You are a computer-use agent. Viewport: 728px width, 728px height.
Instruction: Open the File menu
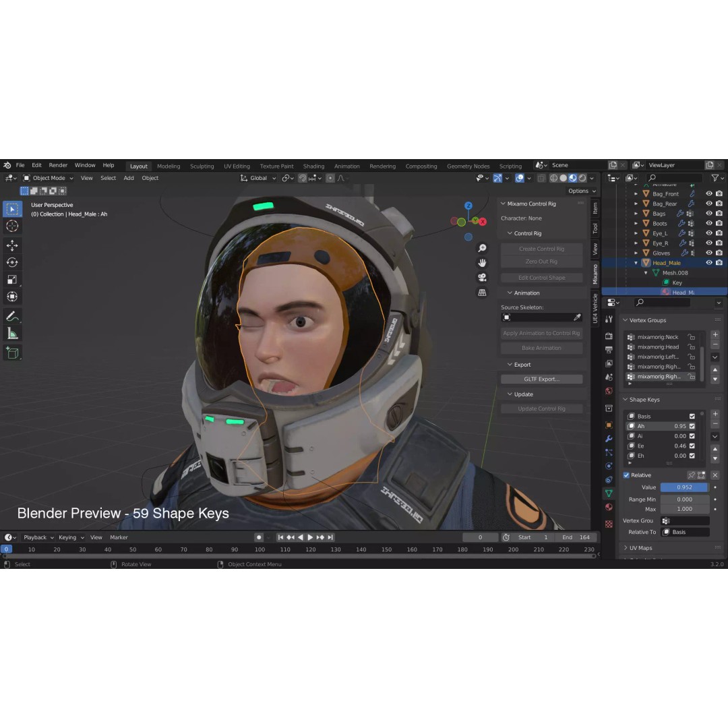[x=20, y=165]
